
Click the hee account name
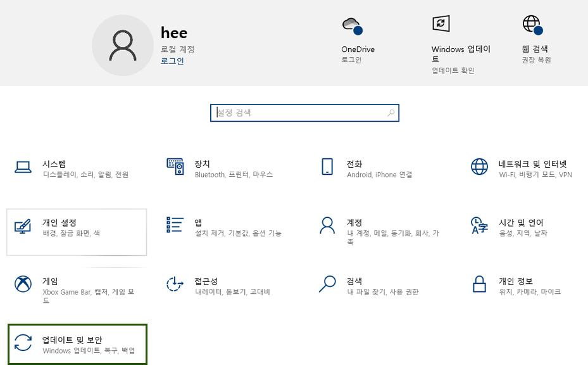point(174,33)
